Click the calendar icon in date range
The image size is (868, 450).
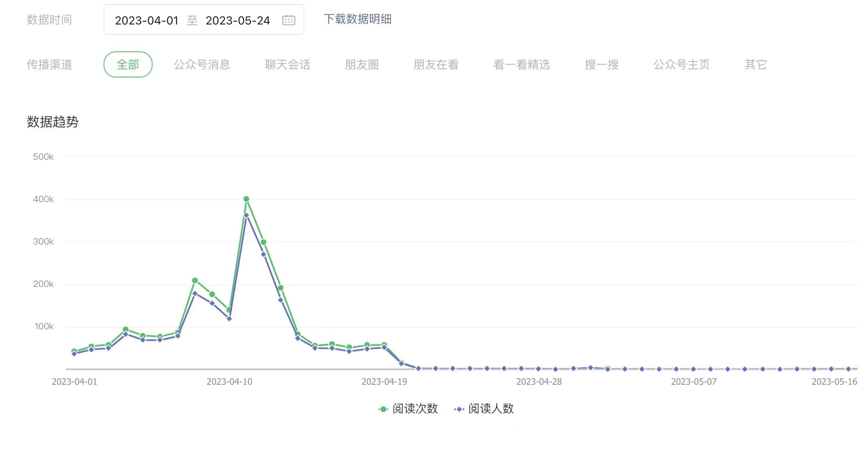[288, 20]
